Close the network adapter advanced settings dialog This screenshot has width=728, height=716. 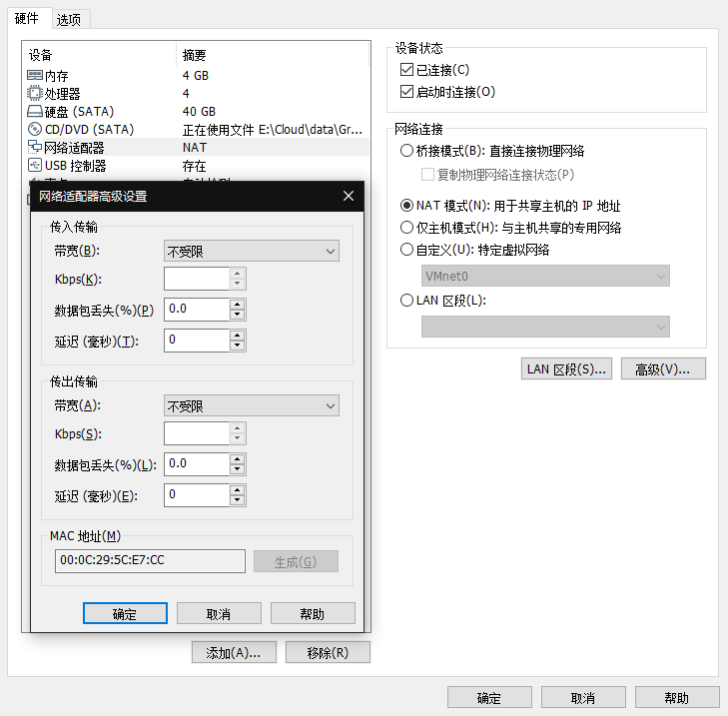coord(348,197)
